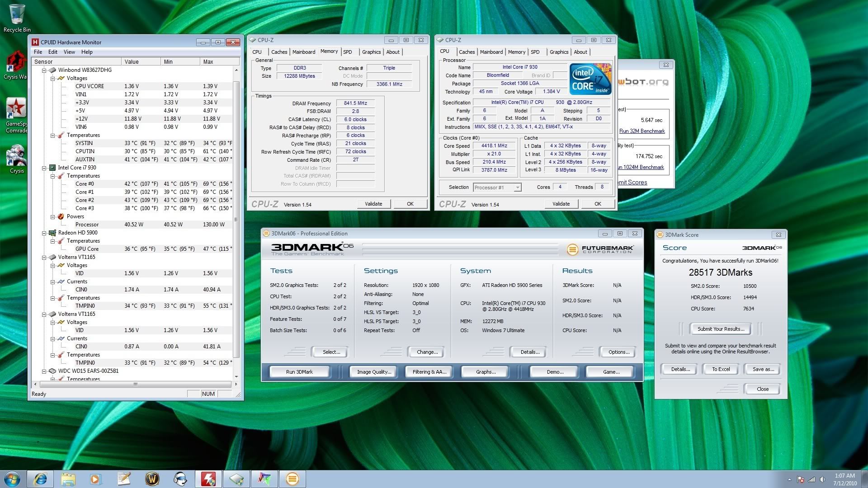Switch to the 3DMark06 taskbar icon
This screenshot has height=488, width=868.
(292, 479)
